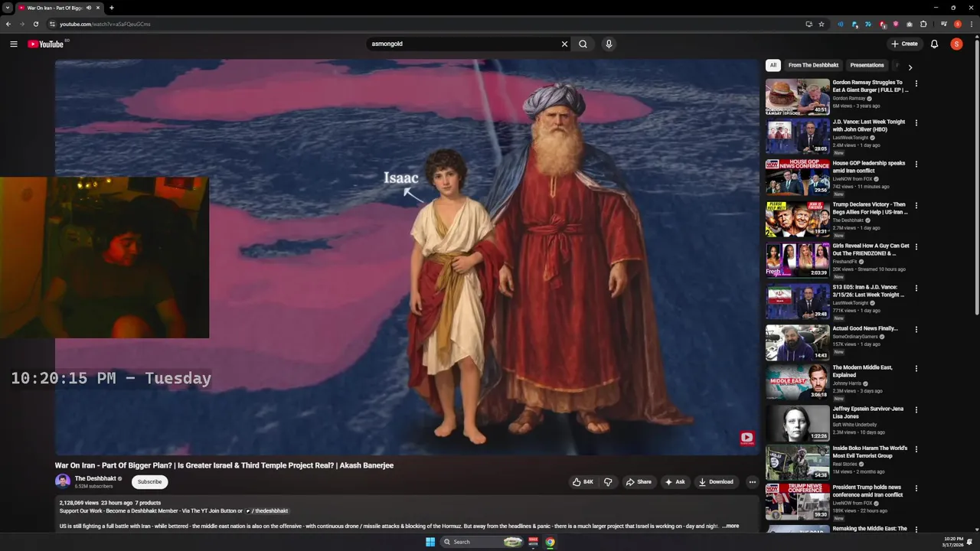Viewport: 980px width, 551px height.
Task: Open the notifications bell
Action: click(x=934, y=44)
